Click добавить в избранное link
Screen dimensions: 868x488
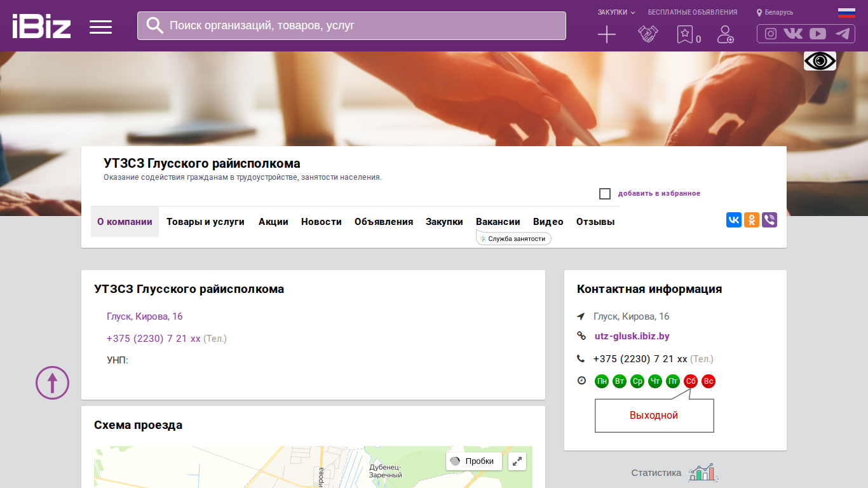click(x=659, y=193)
